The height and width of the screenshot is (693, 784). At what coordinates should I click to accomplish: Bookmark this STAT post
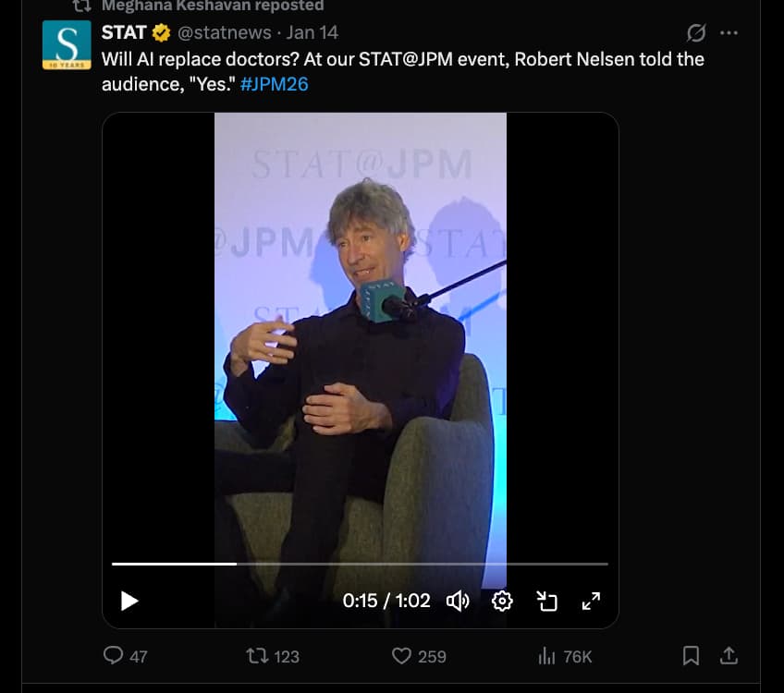click(691, 656)
